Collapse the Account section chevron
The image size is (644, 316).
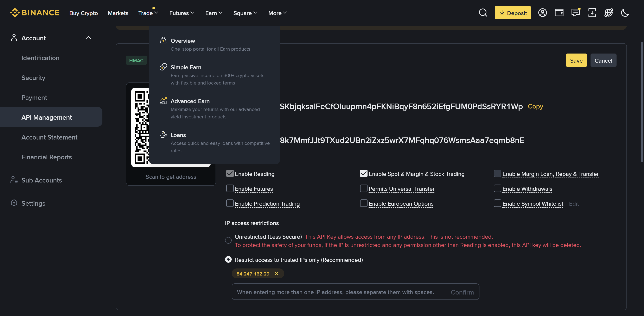88,38
